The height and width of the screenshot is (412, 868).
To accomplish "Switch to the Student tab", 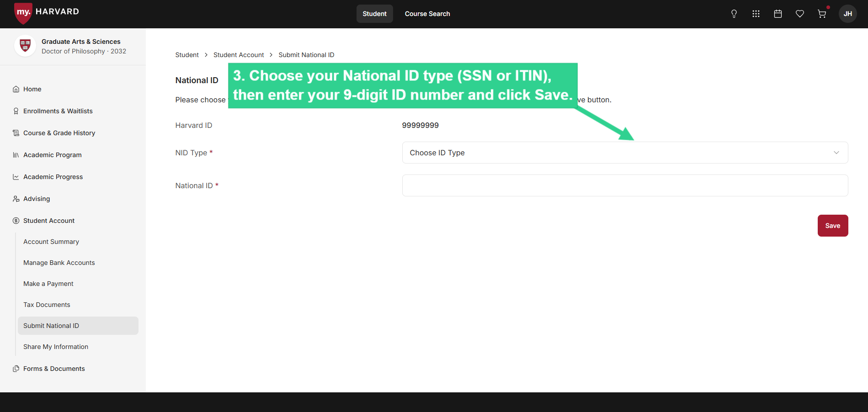I will 375,14.
